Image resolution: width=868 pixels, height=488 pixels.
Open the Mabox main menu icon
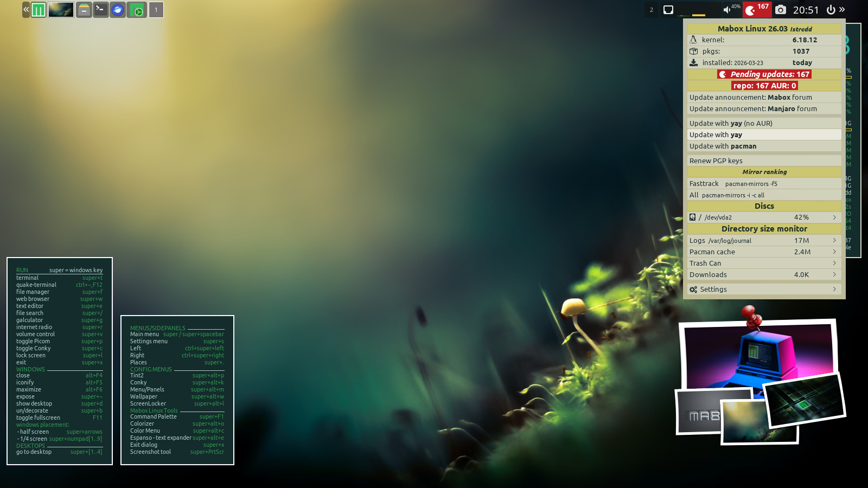39,10
